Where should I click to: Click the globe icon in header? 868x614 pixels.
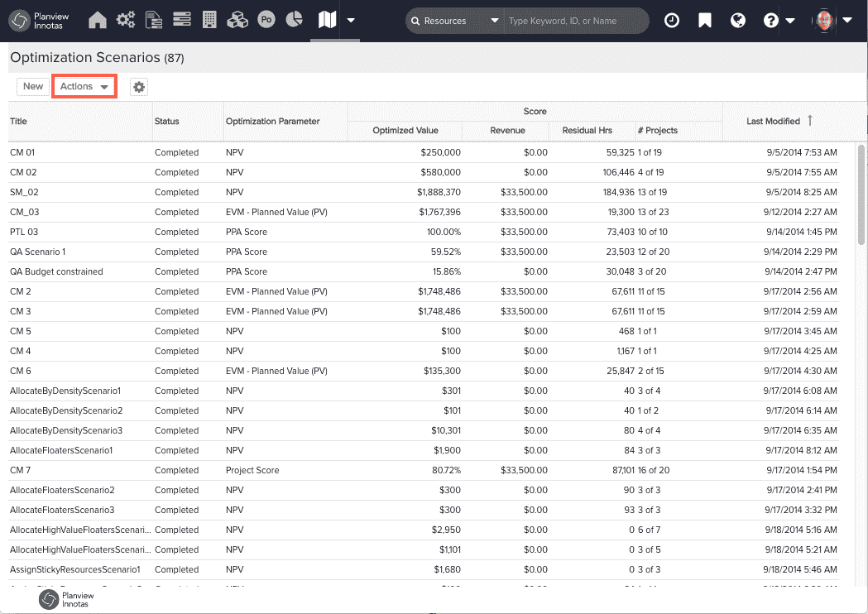tap(737, 21)
